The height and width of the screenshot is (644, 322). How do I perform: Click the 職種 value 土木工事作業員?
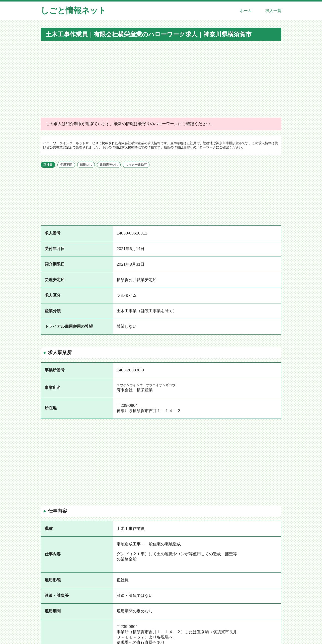point(131,529)
